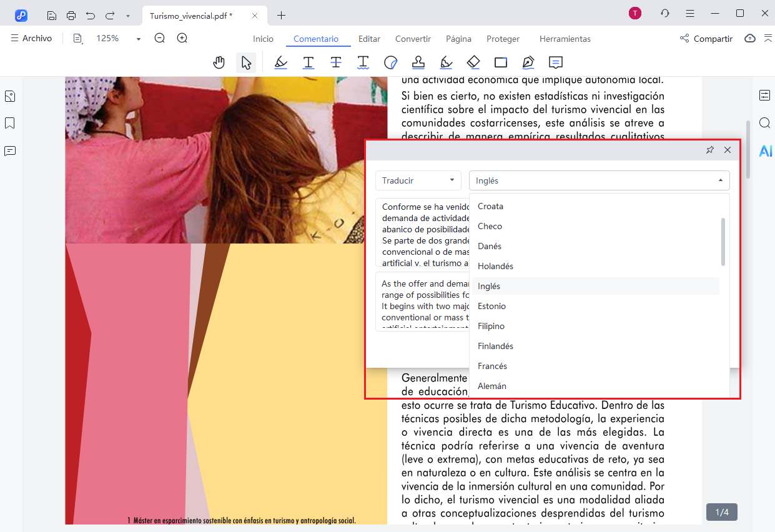Image resolution: width=775 pixels, height=532 pixels.
Task: Click the highlighter tool icon
Action: click(x=281, y=62)
